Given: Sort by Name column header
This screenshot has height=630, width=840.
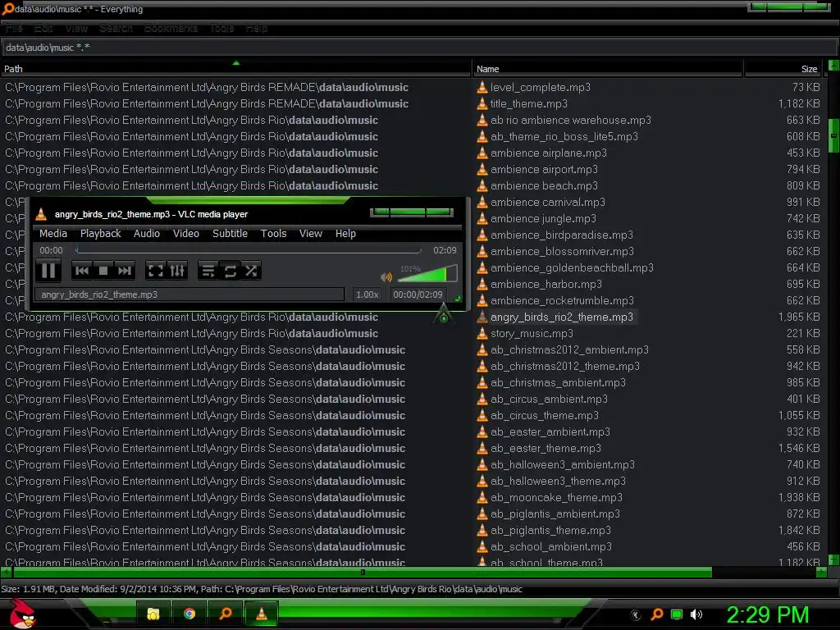Looking at the screenshot, I should click(608, 69).
